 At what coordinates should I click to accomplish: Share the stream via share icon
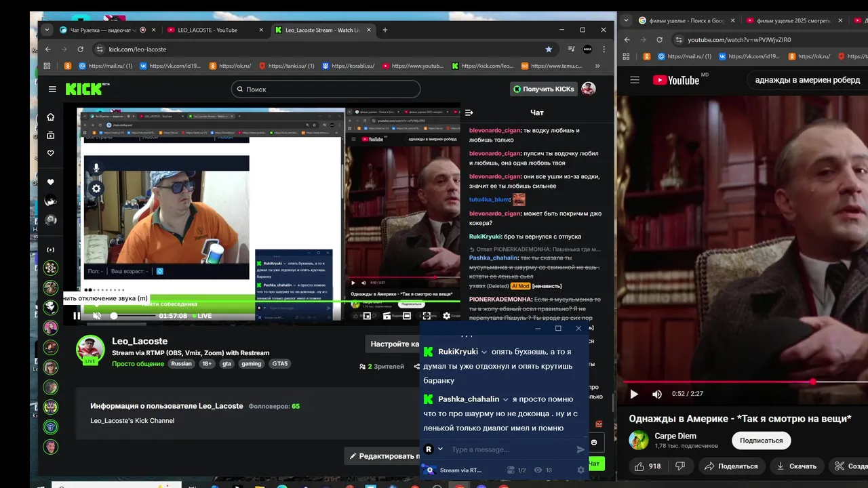click(416, 366)
